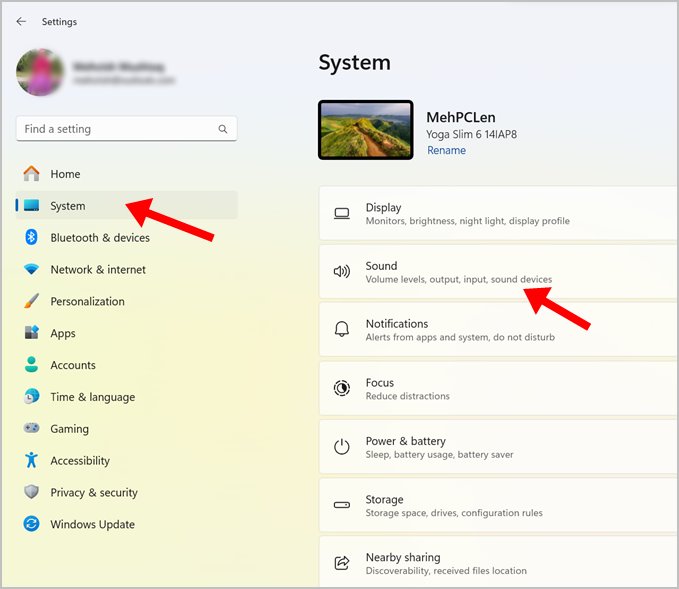Click the Display laptop icon

342,214
